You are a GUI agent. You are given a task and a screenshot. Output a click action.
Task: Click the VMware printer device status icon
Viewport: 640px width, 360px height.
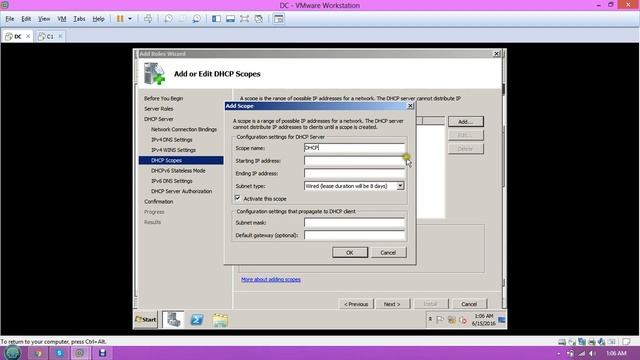point(591,342)
